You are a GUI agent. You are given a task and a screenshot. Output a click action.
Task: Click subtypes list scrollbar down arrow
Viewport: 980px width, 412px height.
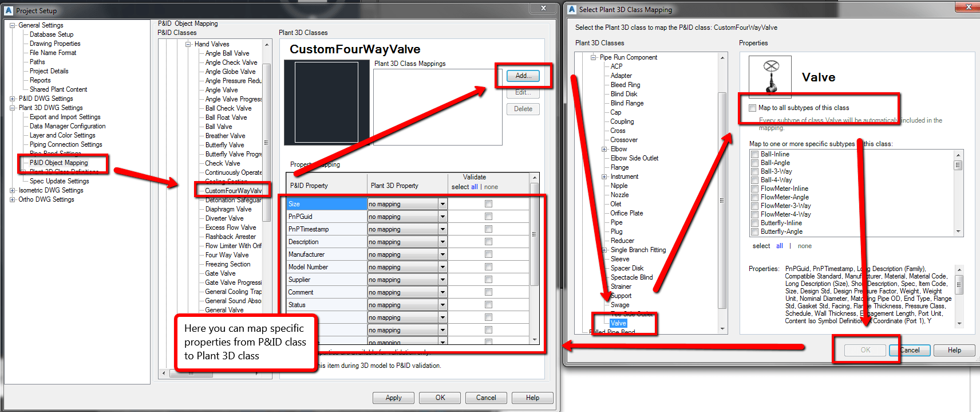[x=958, y=231]
